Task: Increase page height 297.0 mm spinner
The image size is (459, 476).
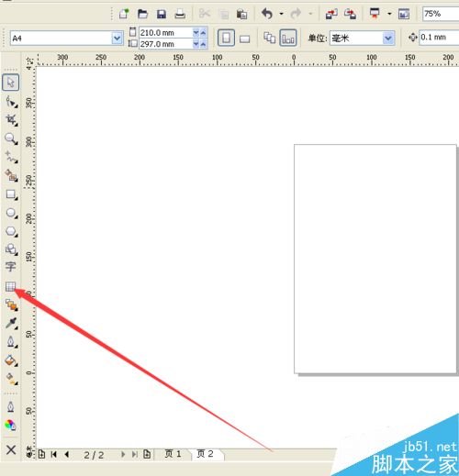Action: [x=203, y=44]
